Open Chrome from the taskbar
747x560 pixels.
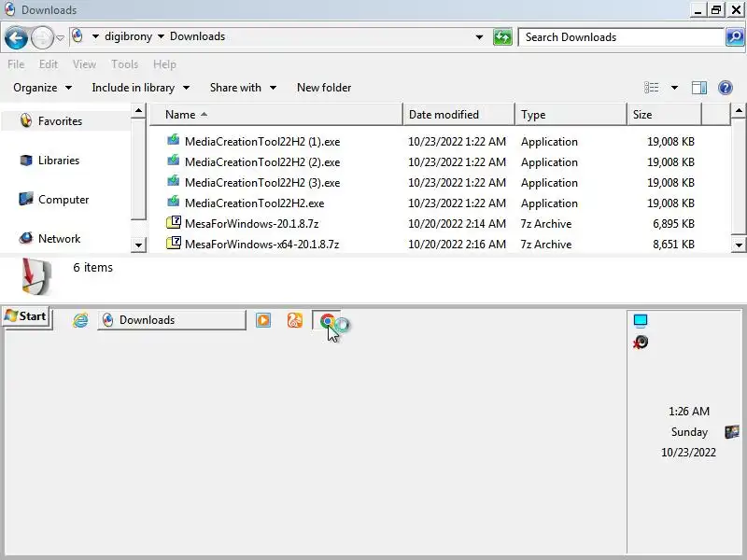point(327,321)
